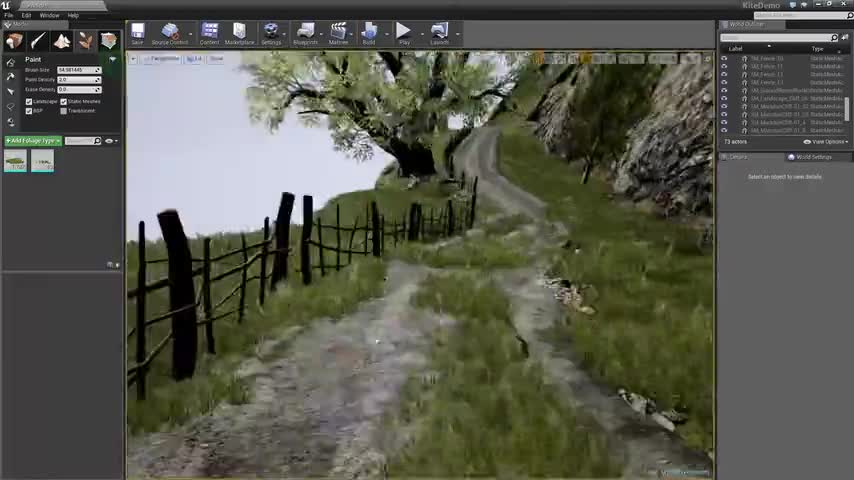
Task: Select the Geometry Editing mode icon
Action: point(109,41)
